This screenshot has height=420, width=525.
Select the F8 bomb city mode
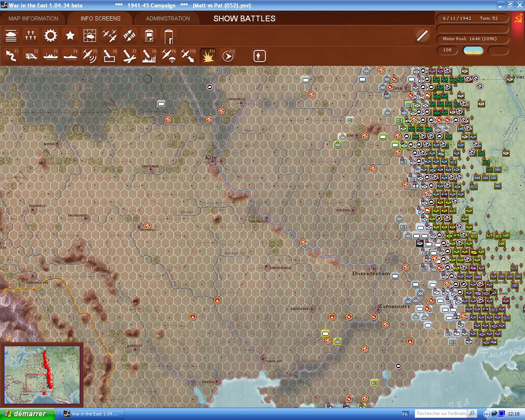point(149,56)
